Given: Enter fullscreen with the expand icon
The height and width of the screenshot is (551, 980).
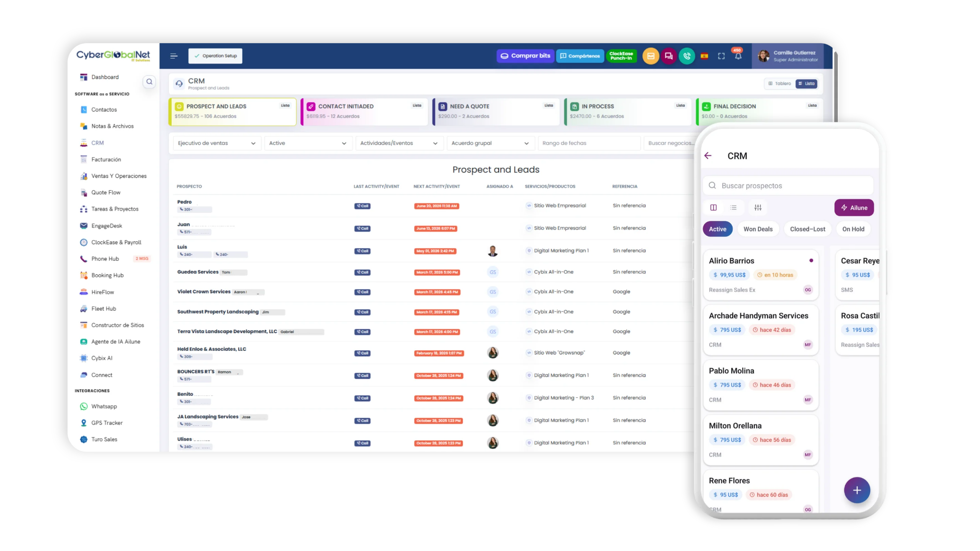Looking at the screenshot, I should tap(721, 56).
